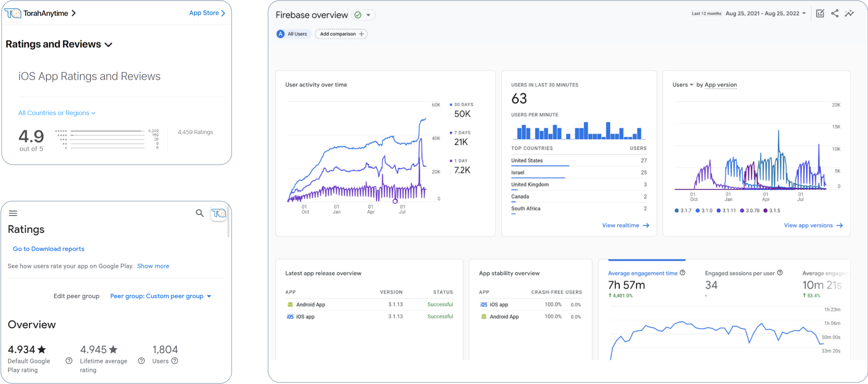This screenshot has height=384, width=868.
Task: Click help icon beside Engaged sessions per user
Action: click(x=780, y=273)
